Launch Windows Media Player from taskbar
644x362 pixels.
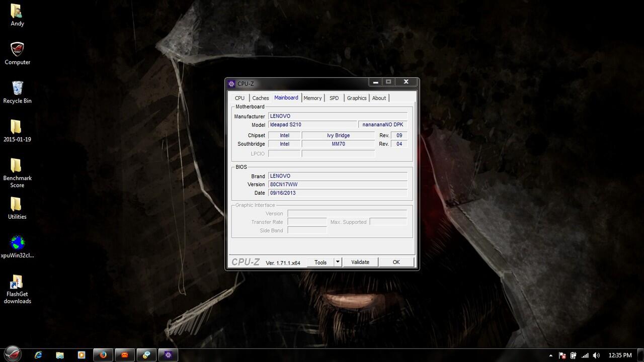click(x=81, y=355)
